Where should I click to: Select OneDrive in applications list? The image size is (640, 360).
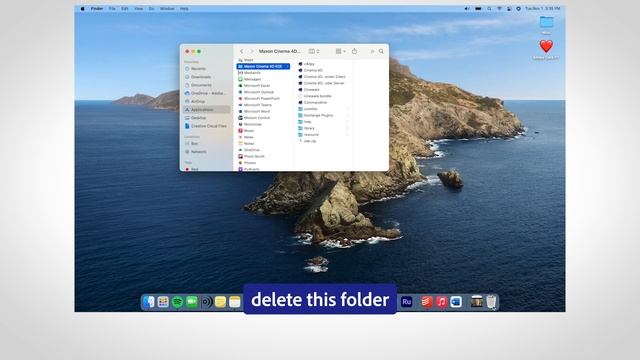click(x=251, y=150)
